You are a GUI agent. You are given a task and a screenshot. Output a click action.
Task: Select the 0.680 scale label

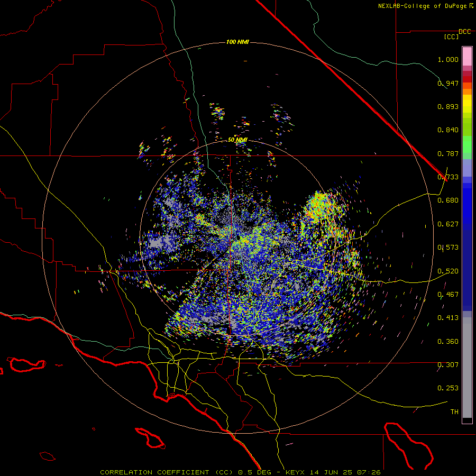[448, 200]
